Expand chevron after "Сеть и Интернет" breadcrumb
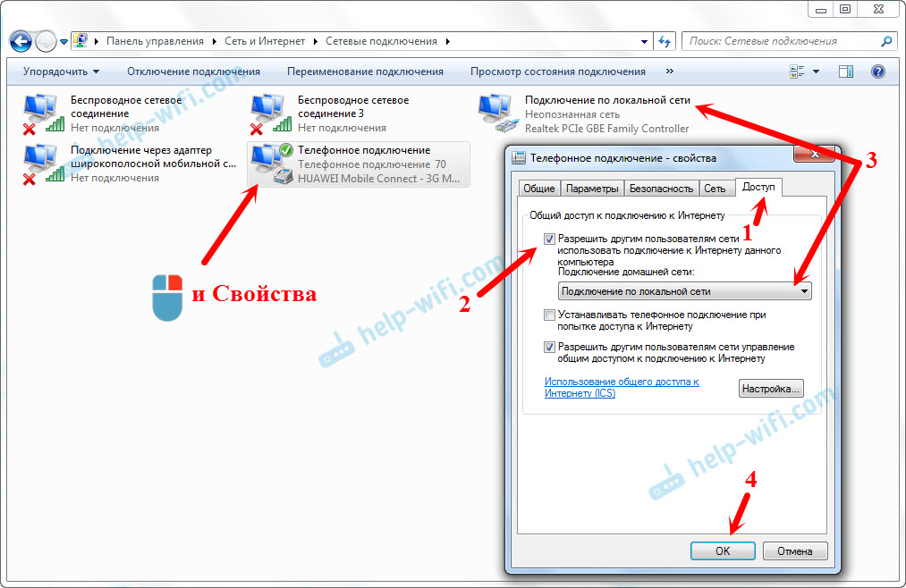906x588 pixels. pos(316,41)
